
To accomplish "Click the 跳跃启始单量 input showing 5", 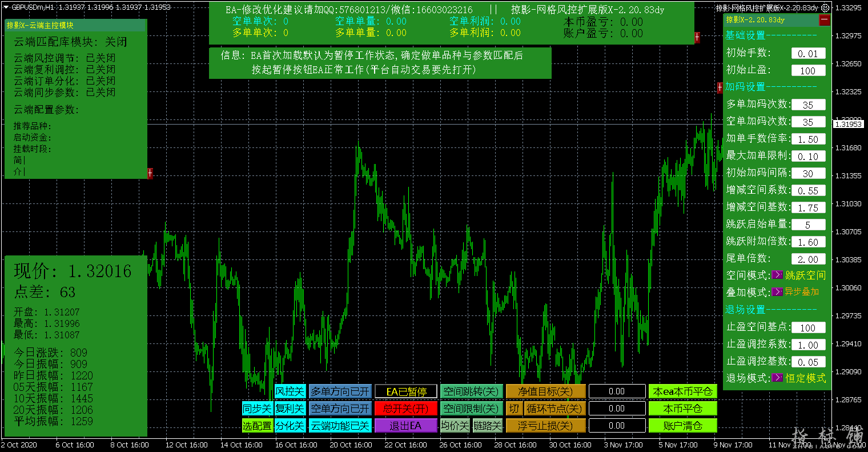I will click(x=809, y=225).
